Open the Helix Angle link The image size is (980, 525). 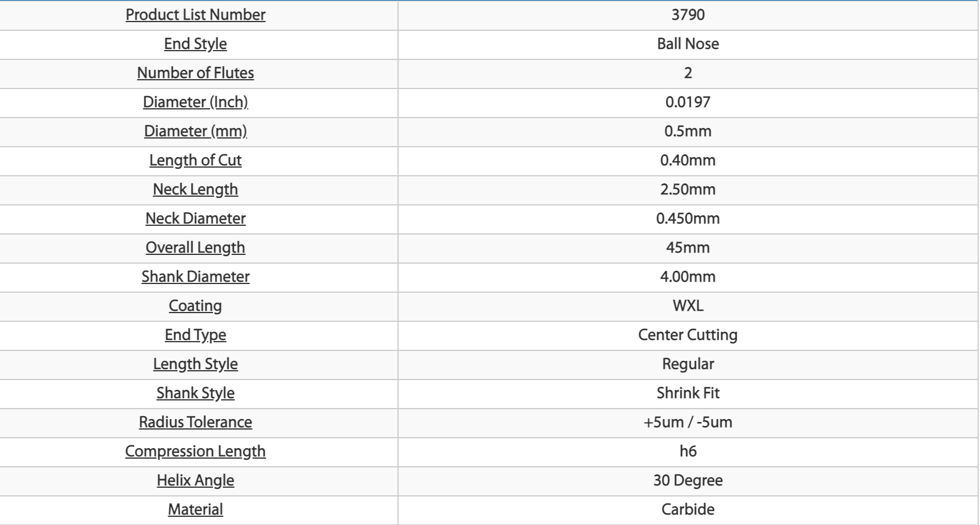196,481
